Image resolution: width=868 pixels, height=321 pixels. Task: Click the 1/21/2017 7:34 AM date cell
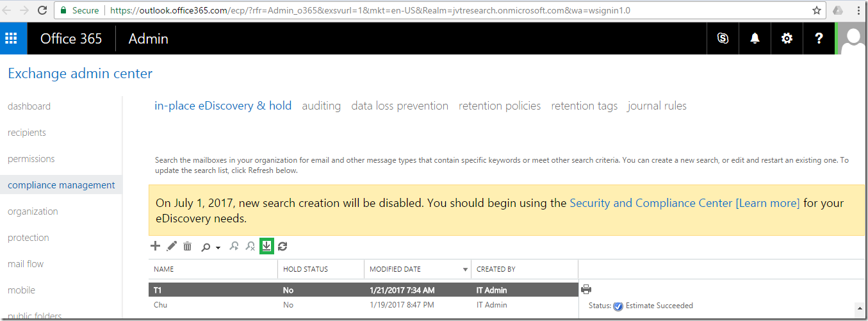click(402, 290)
